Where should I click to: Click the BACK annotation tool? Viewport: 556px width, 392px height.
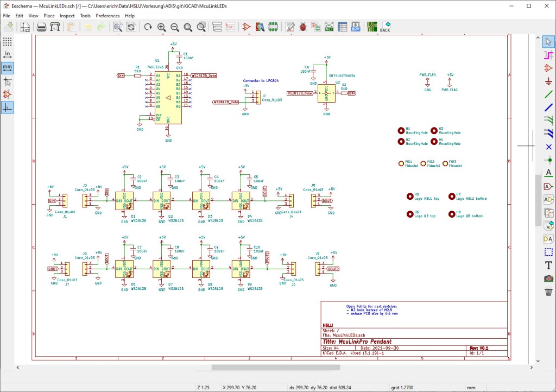[x=387, y=26]
